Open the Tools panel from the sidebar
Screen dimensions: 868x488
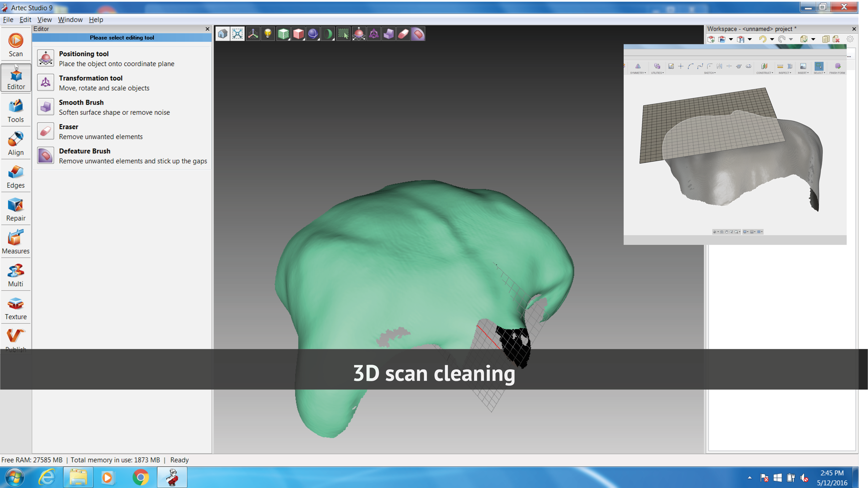pyautogui.click(x=15, y=110)
